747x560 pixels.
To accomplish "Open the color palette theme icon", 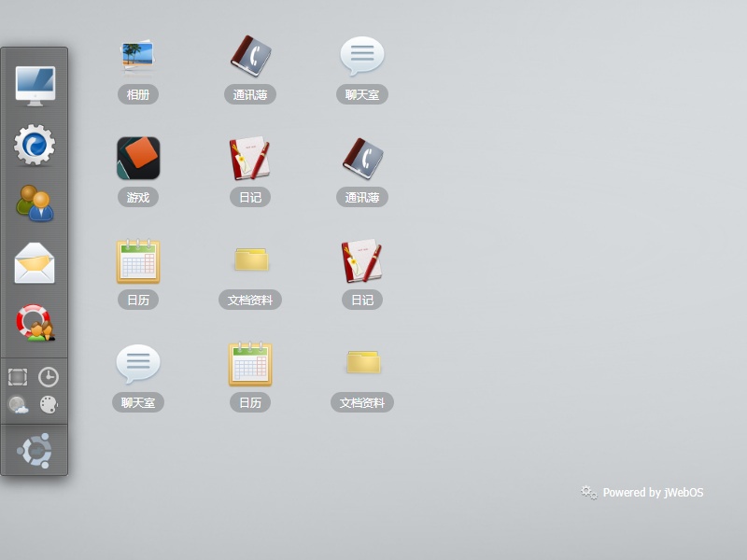I will pyautogui.click(x=49, y=405).
